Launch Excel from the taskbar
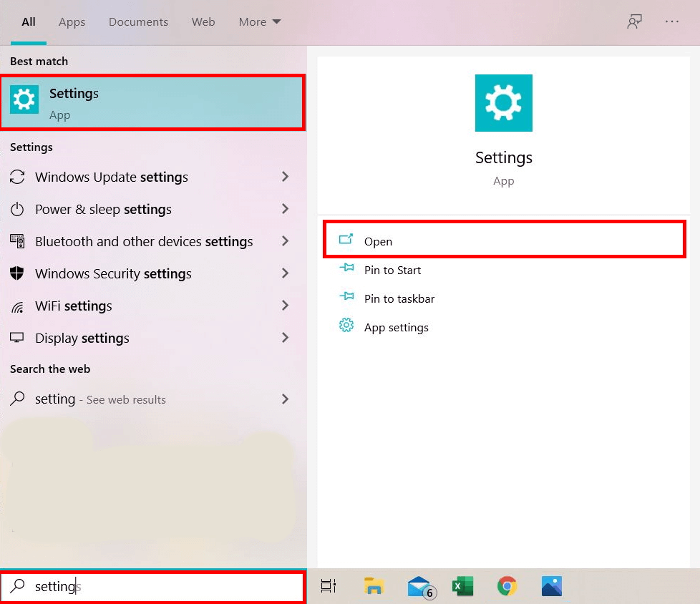The height and width of the screenshot is (604, 700). pyautogui.click(x=462, y=585)
